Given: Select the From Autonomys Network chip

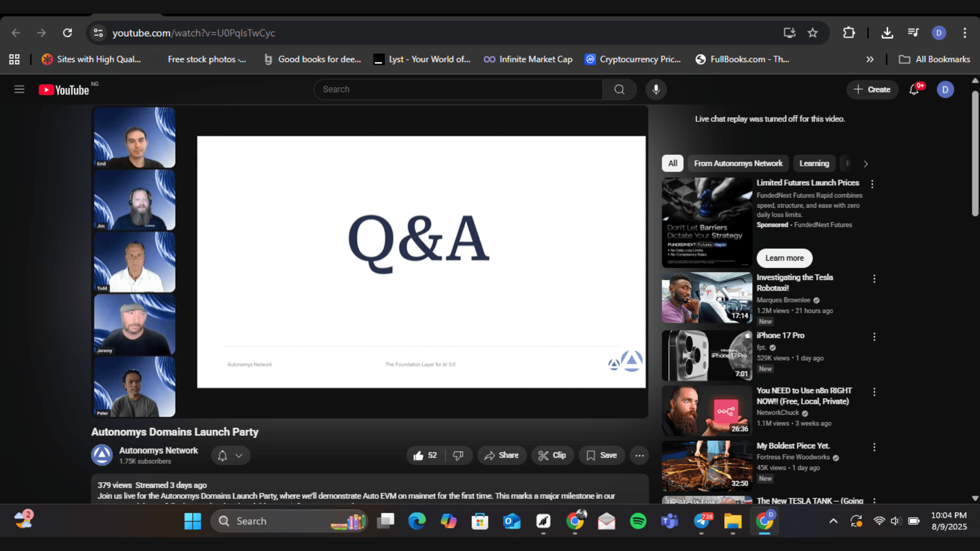Looking at the screenshot, I should [x=738, y=163].
